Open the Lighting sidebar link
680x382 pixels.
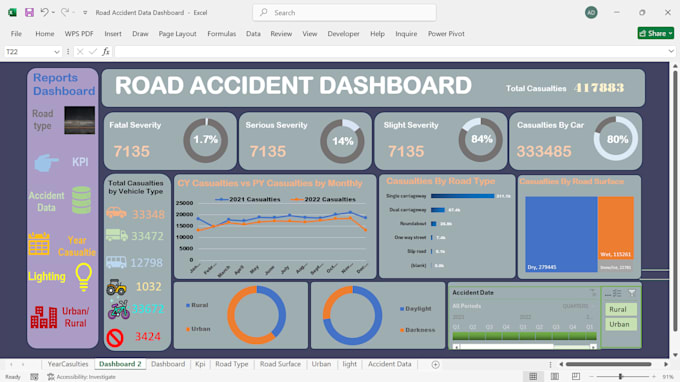[47, 277]
